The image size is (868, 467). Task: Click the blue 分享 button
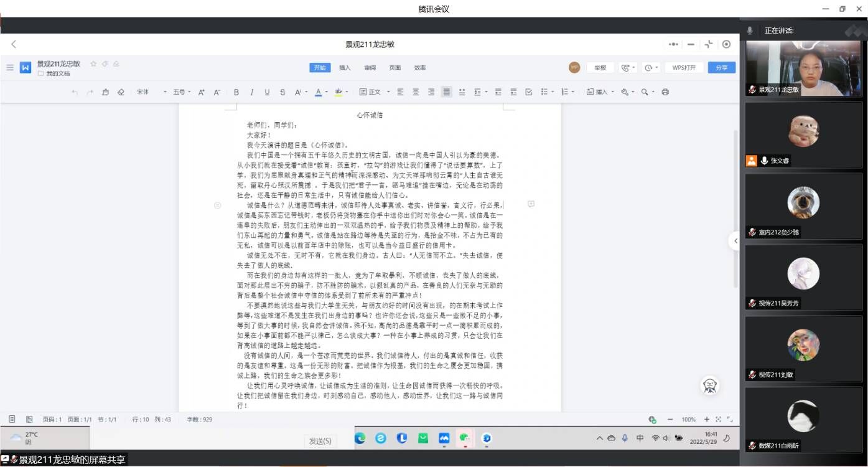(x=721, y=68)
